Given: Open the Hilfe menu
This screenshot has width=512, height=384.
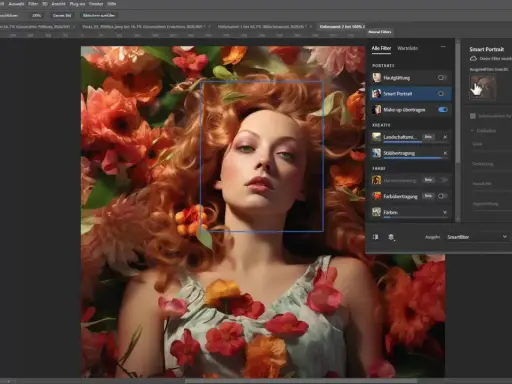Looking at the screenshot, I should tap(111, 4).
